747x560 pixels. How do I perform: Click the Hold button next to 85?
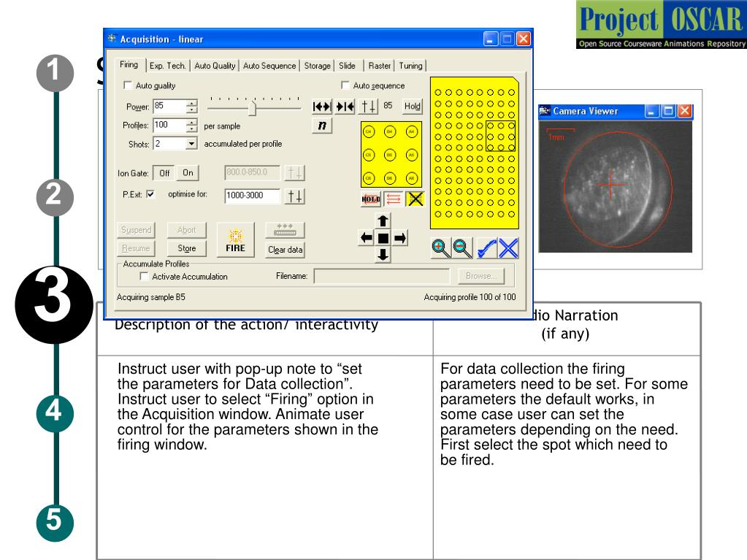click(412, 106)
